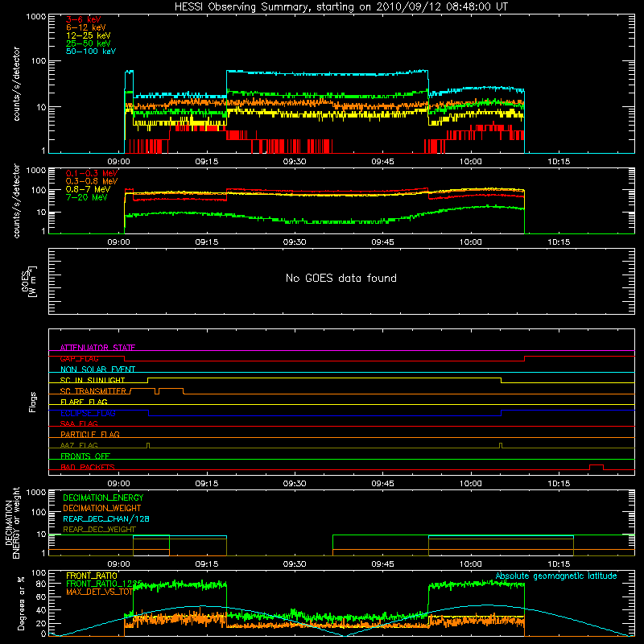Select the DECIMATION_ENERGY legend label
This screenshot has width=644, height=644.
(x=103, y=497)
